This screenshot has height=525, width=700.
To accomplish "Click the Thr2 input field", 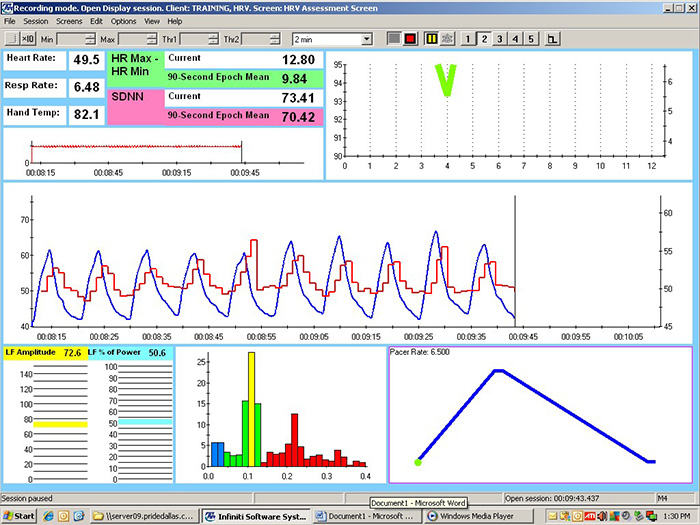I will coord(258,38).
